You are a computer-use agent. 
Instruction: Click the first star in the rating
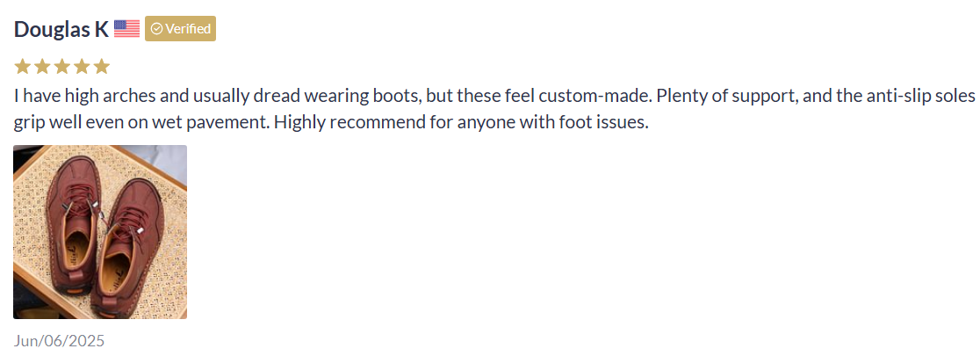[x=22, y=66]
